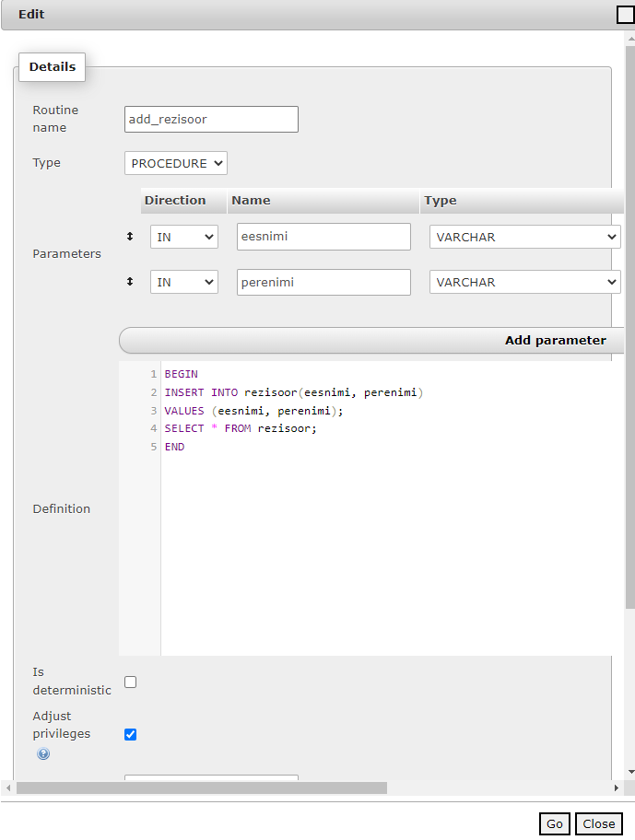
Task: Click the horizontal scrollbar right arrow
Action: tap(617, 787)
